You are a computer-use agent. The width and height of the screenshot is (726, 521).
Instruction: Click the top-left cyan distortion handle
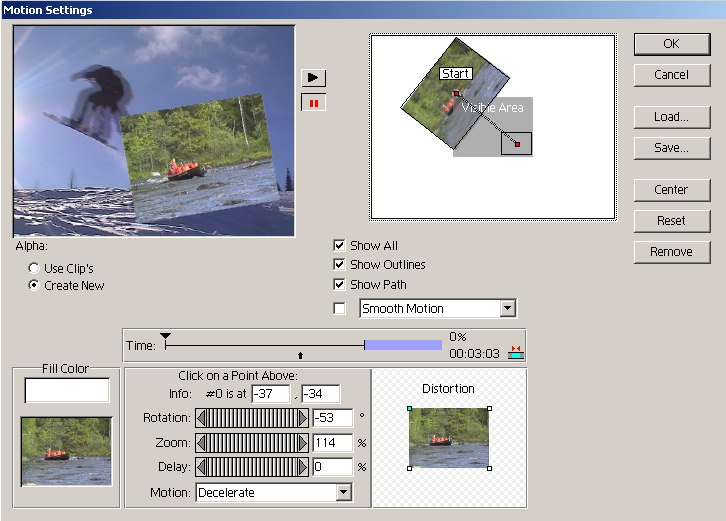(409, 408)
